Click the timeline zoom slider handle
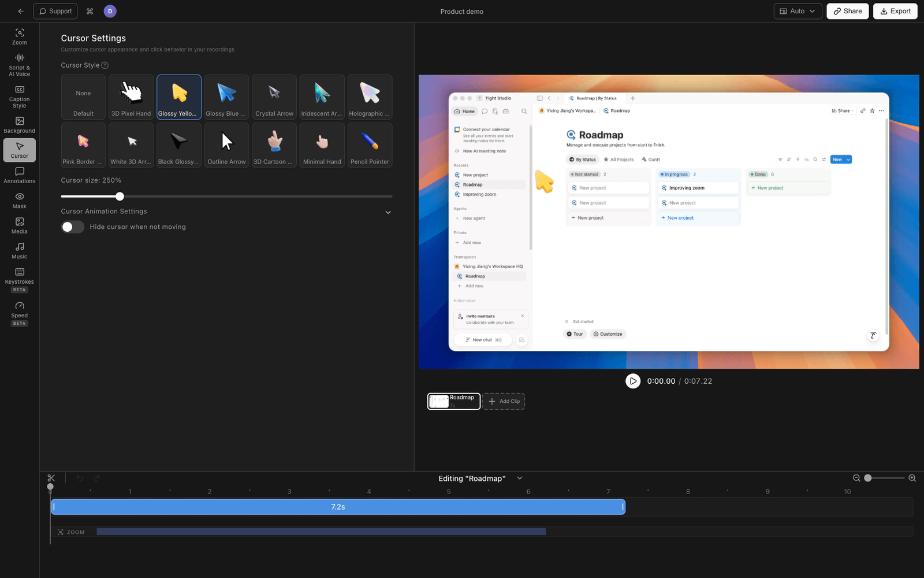 tap(867, 478)
